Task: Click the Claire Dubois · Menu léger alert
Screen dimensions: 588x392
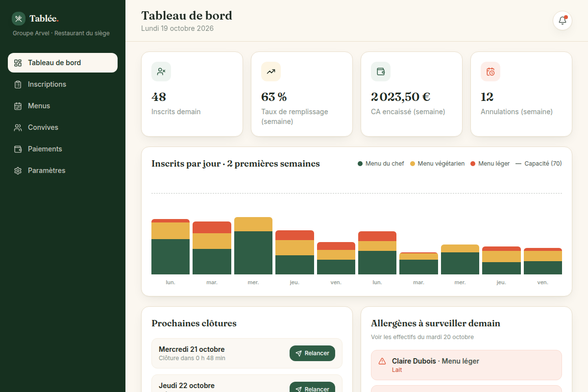Action: point(466,365)
